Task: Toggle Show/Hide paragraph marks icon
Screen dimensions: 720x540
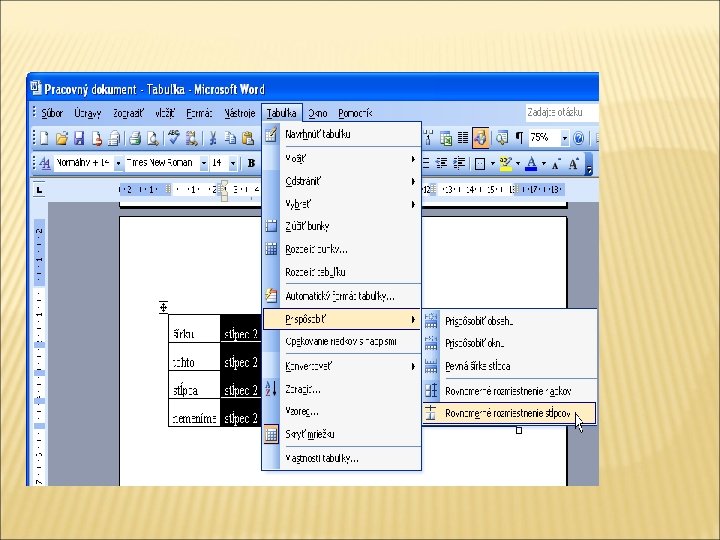Action: [x=519, y=137]
